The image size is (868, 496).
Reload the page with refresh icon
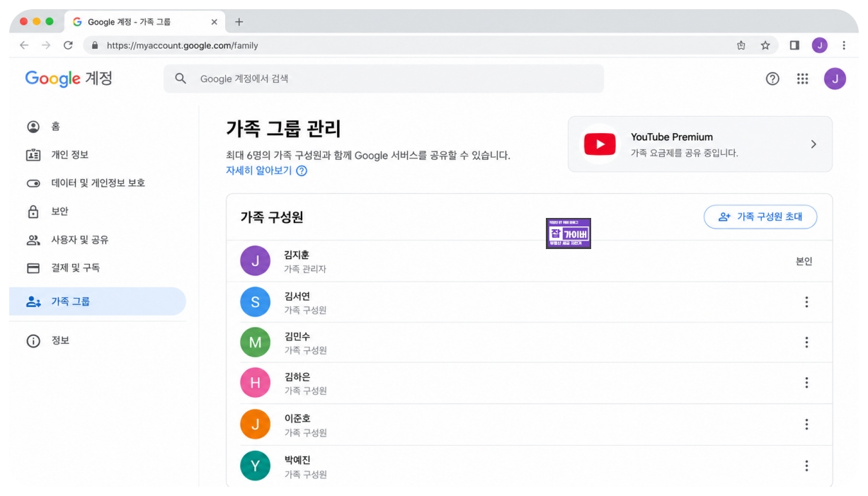(x=68, y=45)
